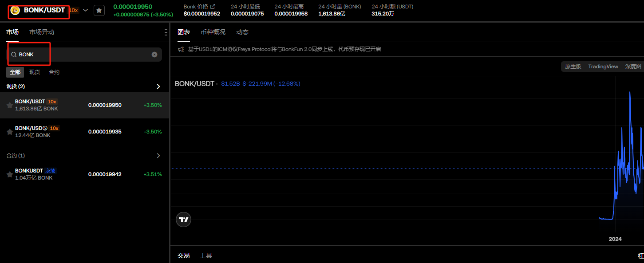The height and width of the screenshot is (263, 644).
Task: Click the 2024 label on chart time axis
Action: click(615, 239)
